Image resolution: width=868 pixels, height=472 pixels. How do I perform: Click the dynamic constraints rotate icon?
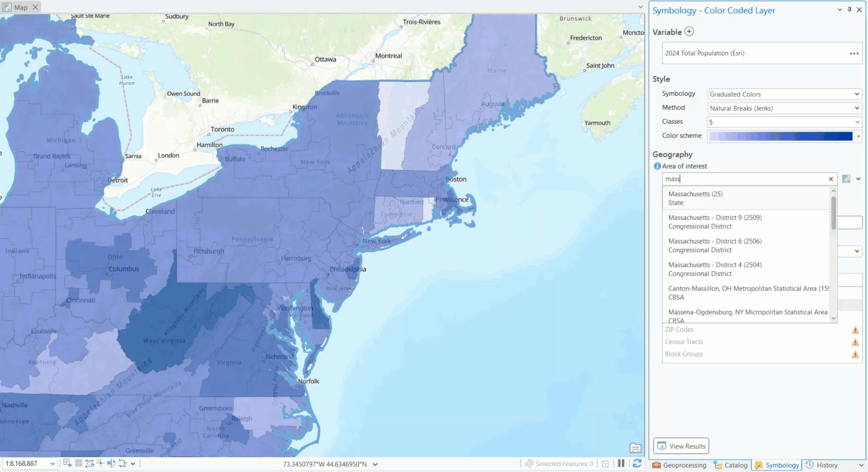point(122,463)
